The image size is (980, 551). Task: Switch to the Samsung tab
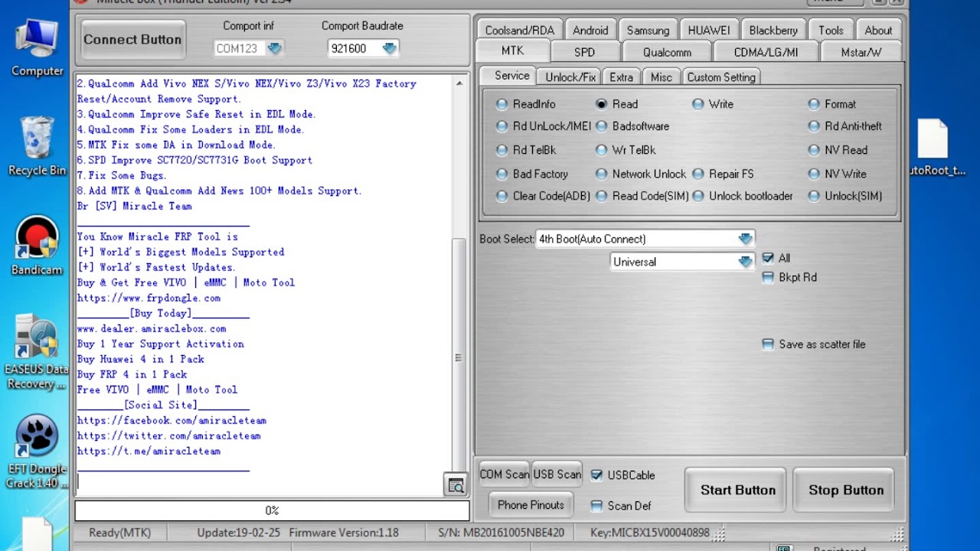click(x=648, y=31)
